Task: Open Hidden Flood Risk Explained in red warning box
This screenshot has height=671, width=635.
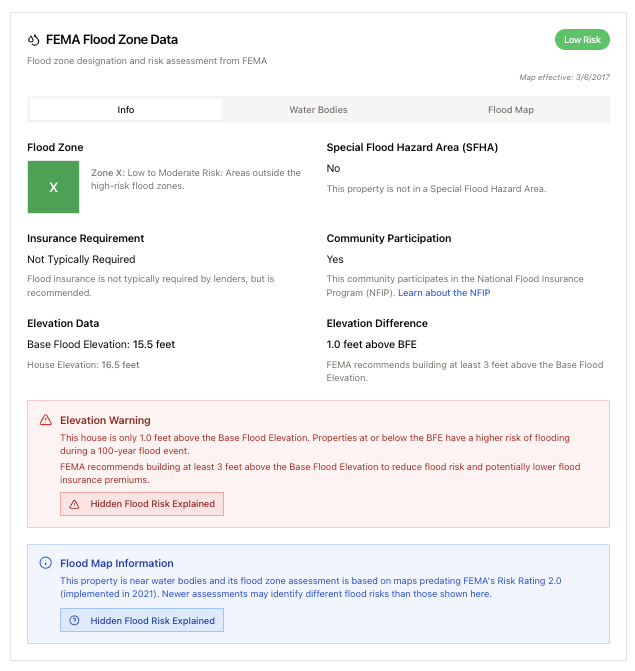Action: tap(142, 504)
